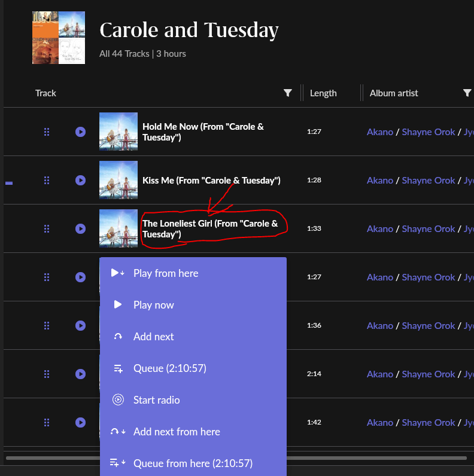Click the drag handle of The Loneliest Girl
Screen dimensions: 474x476
pyautogui.click(x=47, y=228)
